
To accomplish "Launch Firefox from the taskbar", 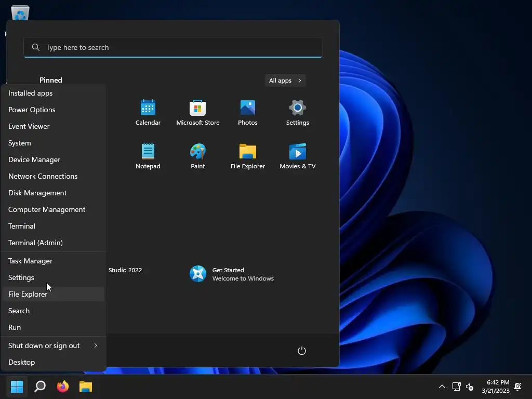I will (63, 386).
